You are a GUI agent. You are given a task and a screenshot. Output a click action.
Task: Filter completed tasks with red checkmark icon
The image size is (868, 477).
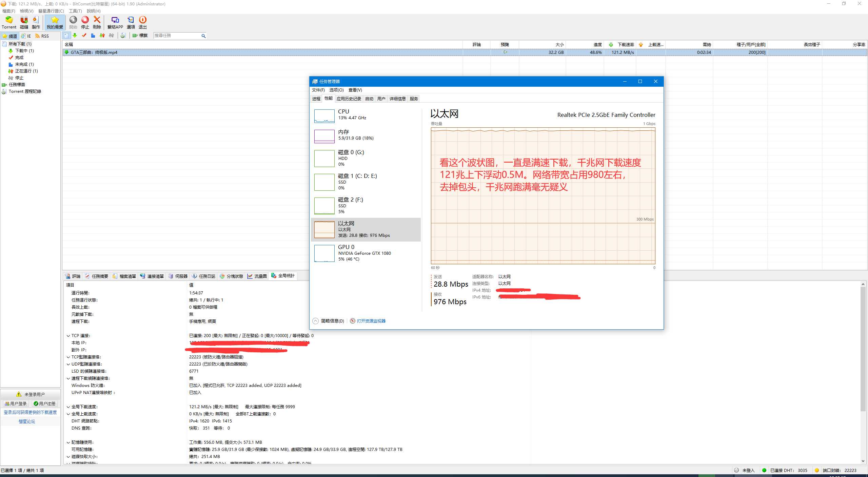pyautogui.click(x=84, y=36)
